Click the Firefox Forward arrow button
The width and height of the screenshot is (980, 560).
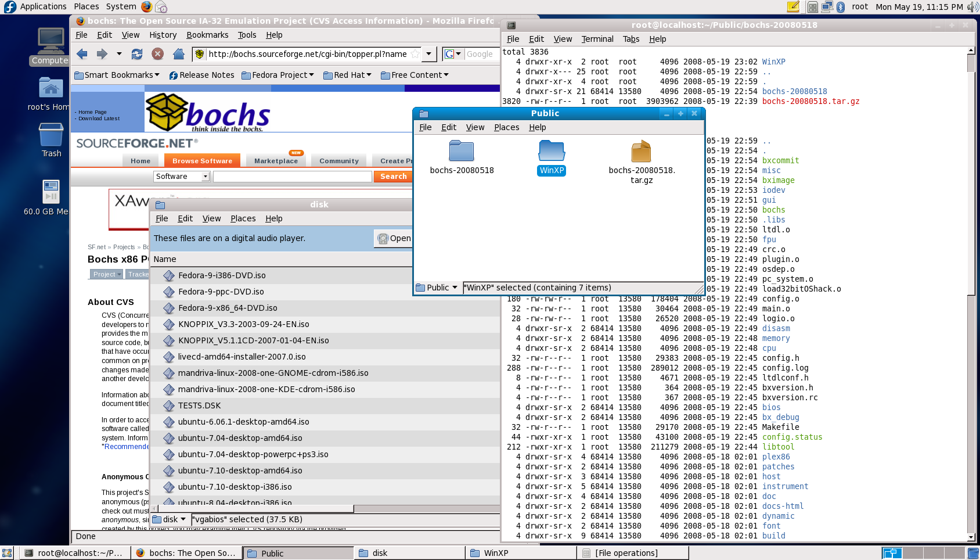102,54
